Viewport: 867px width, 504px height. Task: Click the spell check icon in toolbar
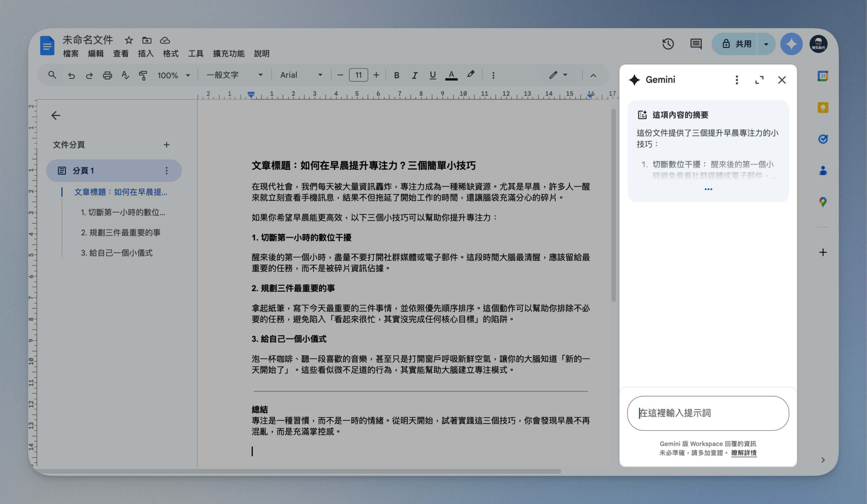pos(125,75)
